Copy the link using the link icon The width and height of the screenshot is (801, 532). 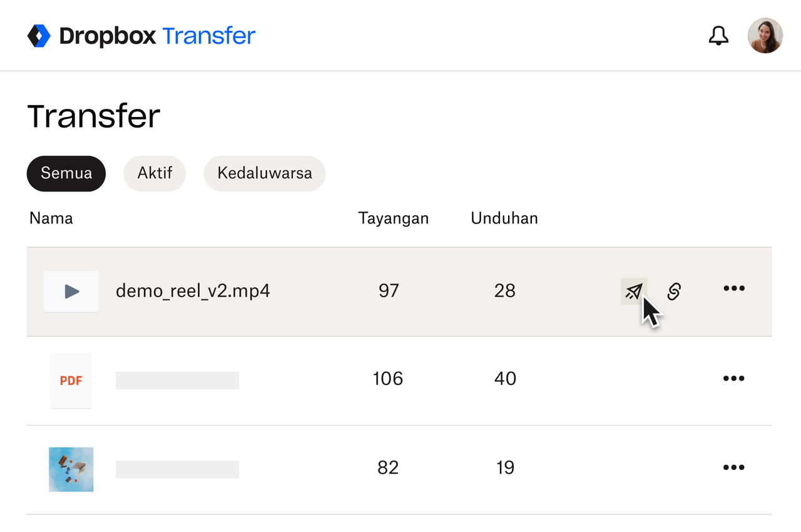click(x=673, y=291)
